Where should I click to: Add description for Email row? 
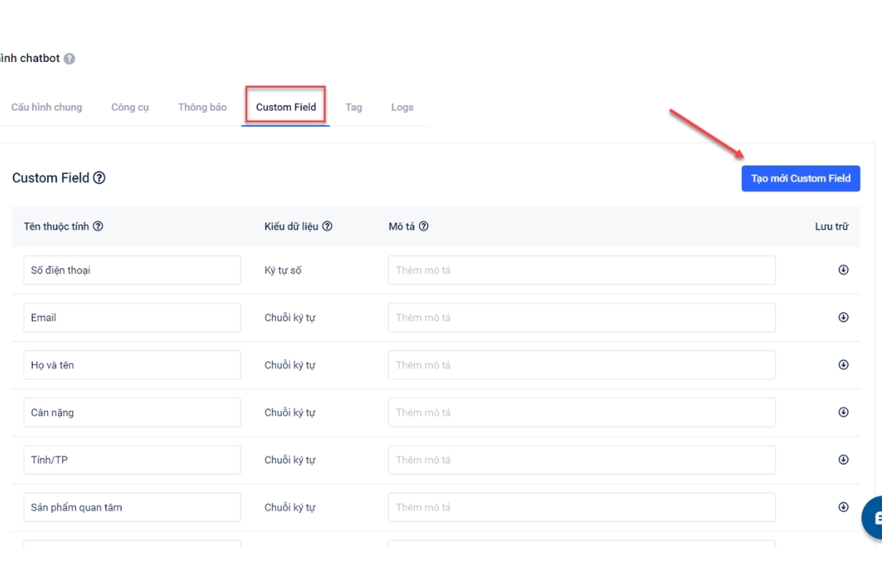(x=582, y=318)
